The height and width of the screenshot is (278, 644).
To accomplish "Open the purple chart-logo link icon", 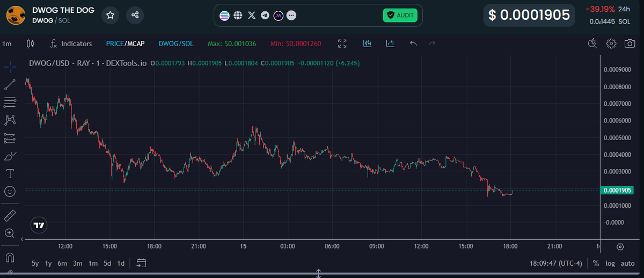I will click(278, 16).
